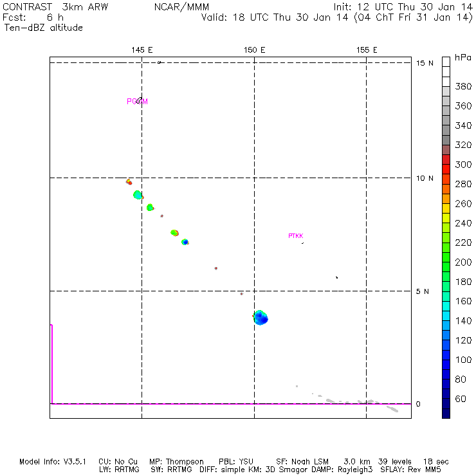This screenshot has height=476, width=476.
Task: Click the 'DIFF: simple' setting text
Action: point(223,470)
